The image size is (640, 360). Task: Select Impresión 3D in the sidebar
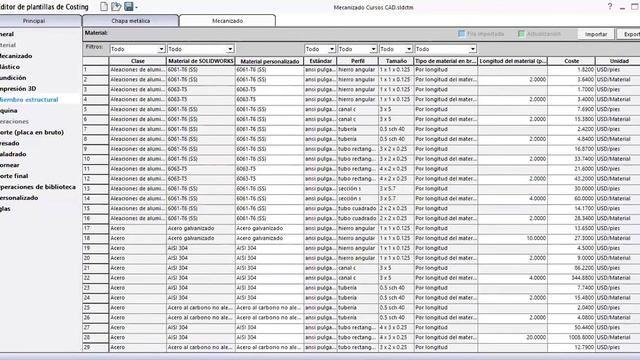coord(18,89)
